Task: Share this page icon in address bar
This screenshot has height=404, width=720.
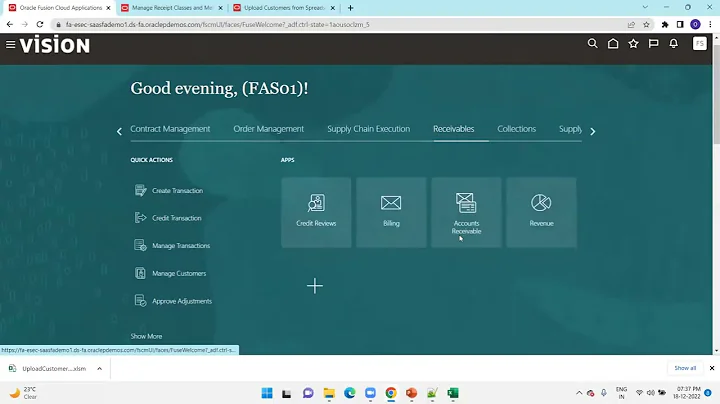Action: coord(631,24)
